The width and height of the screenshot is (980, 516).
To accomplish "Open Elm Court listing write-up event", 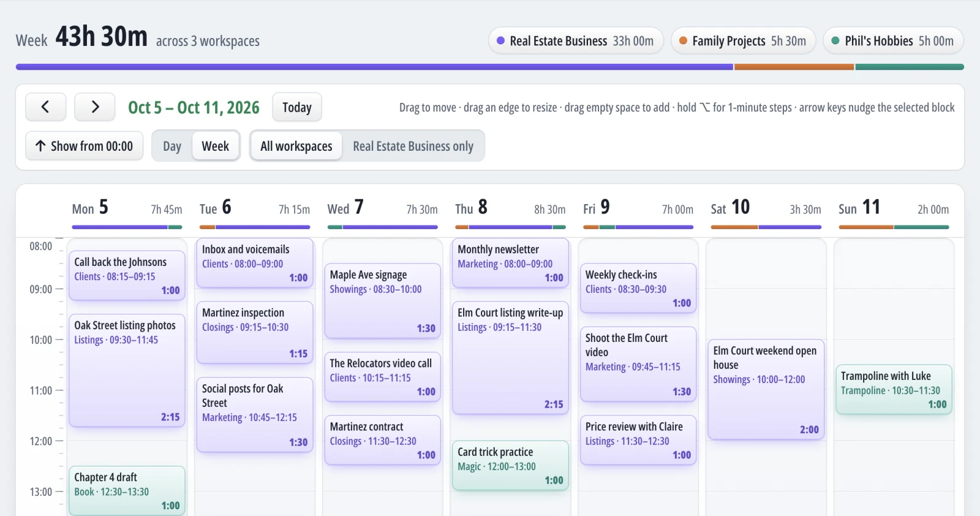I will pyautogui.click(x=510, y=358).
